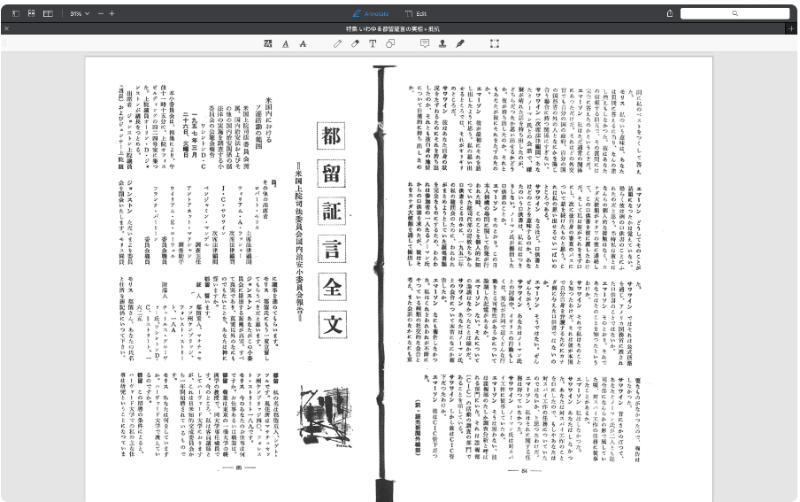The width and height of the screenshot is (800, 502).
Task: Select the Signature pen tool
Action: click(x=460, y=44)
